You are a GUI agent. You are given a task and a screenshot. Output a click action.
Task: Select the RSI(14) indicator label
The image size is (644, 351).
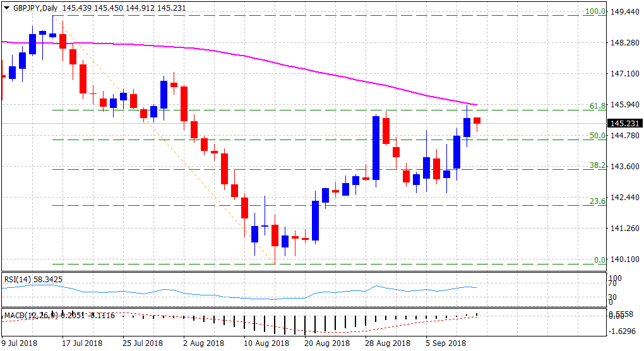click(32, 278)
